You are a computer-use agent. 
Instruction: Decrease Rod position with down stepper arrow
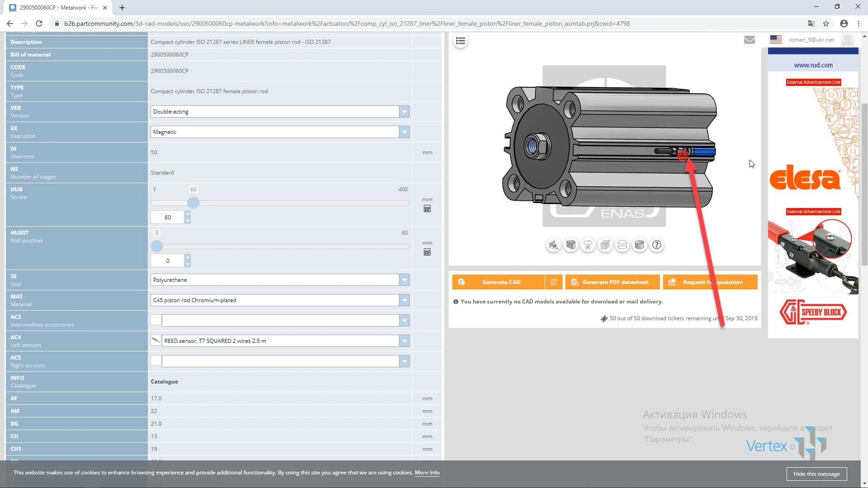point(188,264)
